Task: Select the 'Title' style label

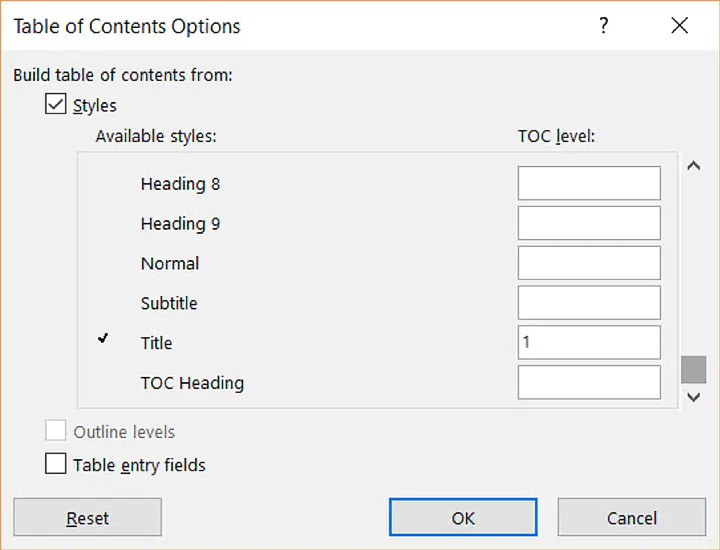Action: pyautogui.click(x=157, y=343)
